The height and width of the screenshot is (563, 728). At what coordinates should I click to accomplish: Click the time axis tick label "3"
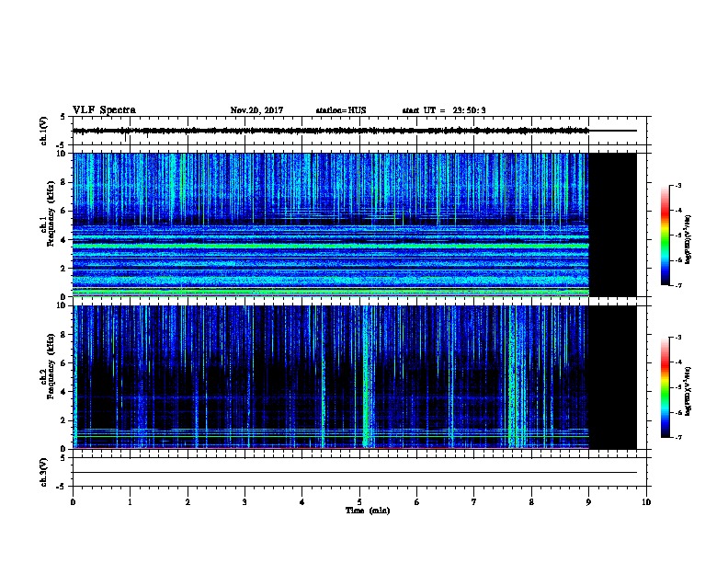245,502
